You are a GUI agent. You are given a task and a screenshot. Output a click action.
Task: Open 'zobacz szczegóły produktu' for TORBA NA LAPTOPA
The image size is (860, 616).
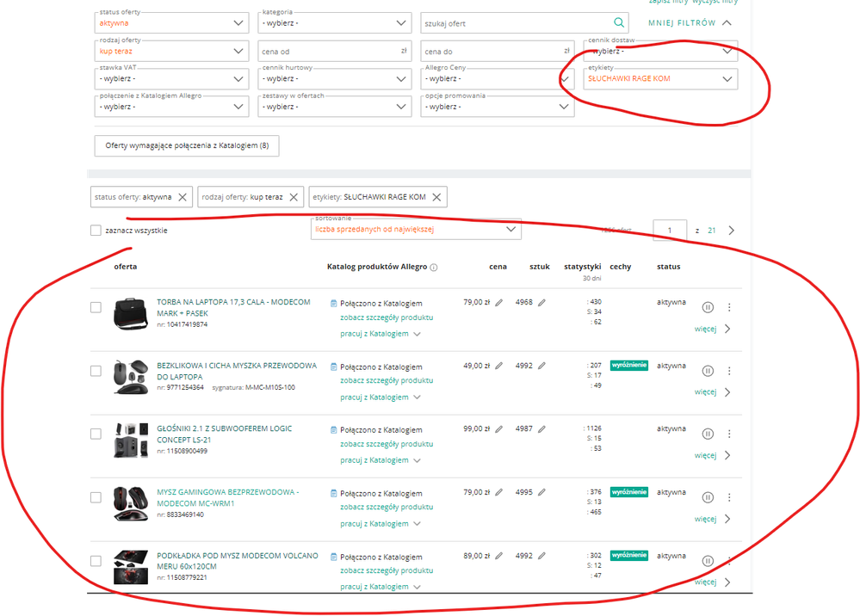[386, 317]
